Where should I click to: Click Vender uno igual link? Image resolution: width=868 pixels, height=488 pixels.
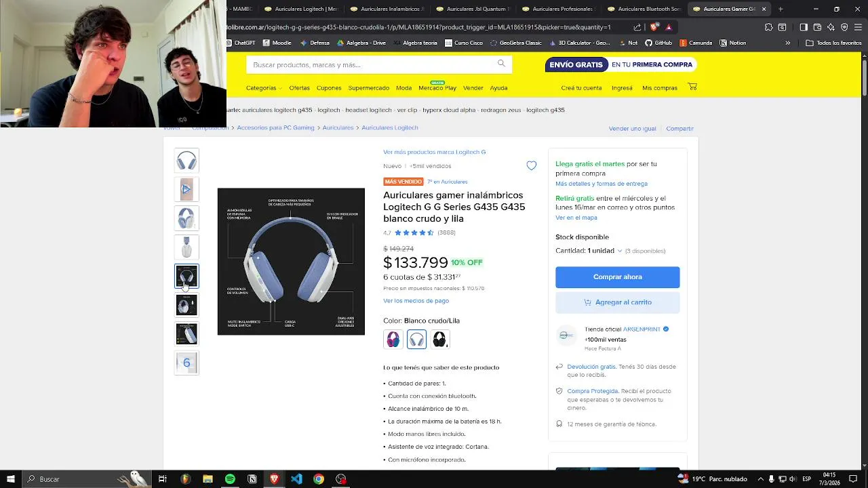click(632, 129)
